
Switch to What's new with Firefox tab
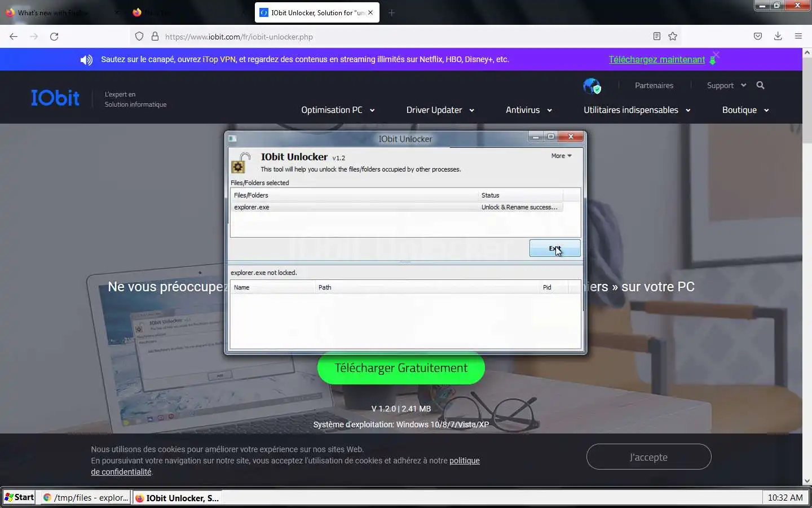(x=62, y=12)
